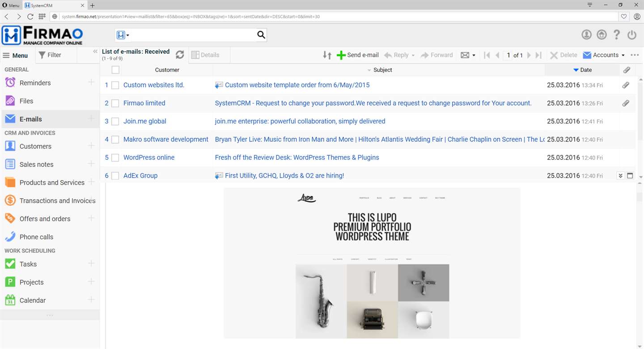Viewport: 644px width, 349px height.
Task: Open the help question mark icon
Action: [x=617, y=34]
